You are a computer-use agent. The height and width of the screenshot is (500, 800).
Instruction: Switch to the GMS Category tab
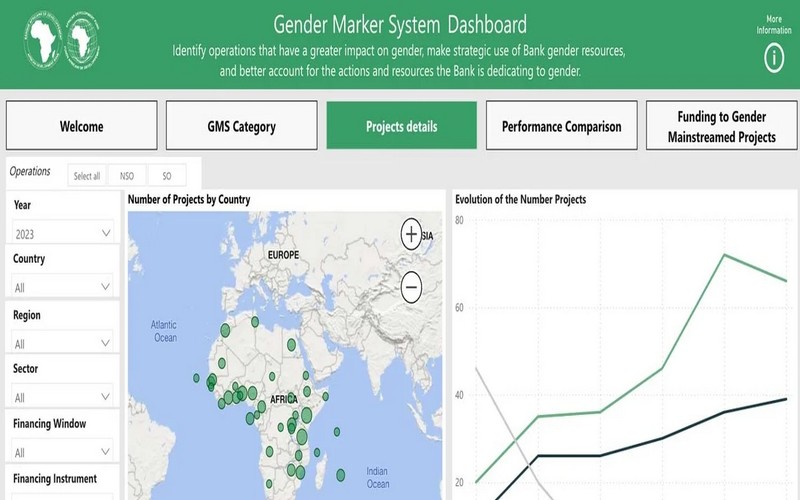pos(241,126)
